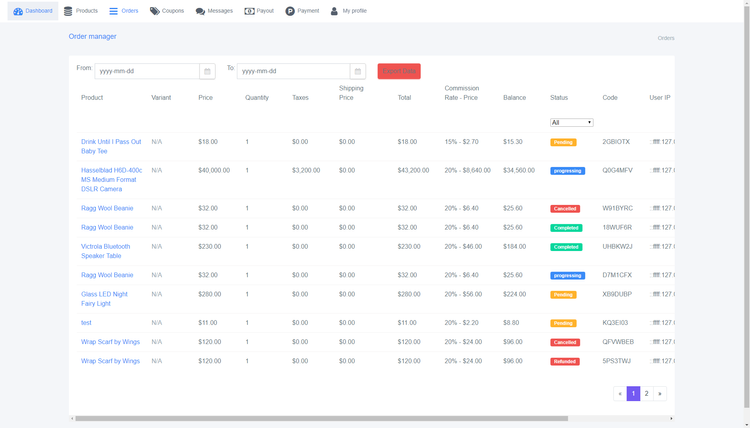The height and width of the screenshot is (428, 750).
Task: Open the Messages menu item
Action: (214, 11)
